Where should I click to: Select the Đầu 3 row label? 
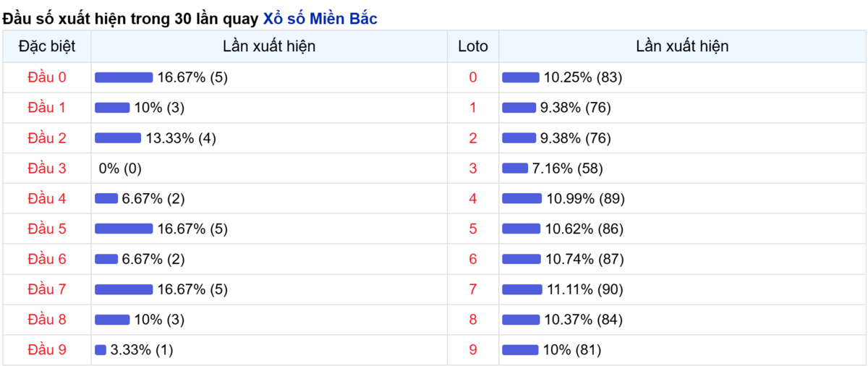pyautogui.click(x=47, y=169)
